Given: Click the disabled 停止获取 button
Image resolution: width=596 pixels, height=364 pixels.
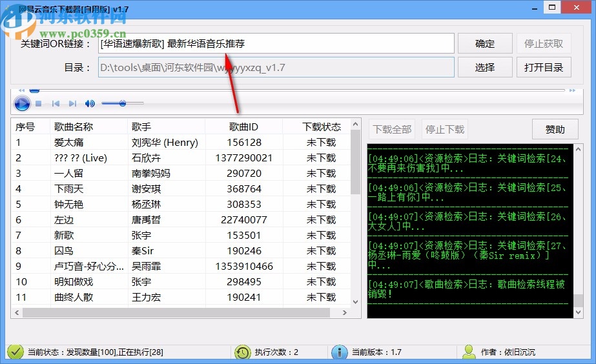Looking at the screenshot, I should click(x=544, y=44).
